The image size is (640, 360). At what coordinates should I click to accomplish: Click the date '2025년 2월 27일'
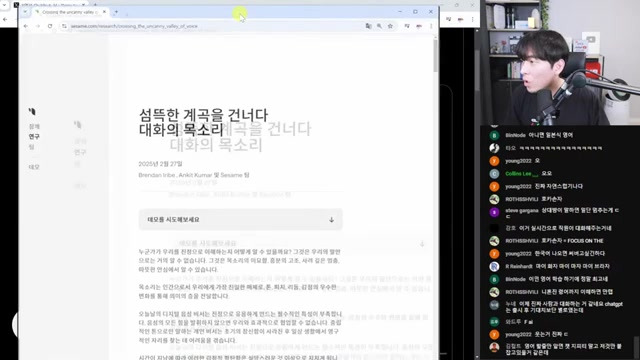click(x=160, y=164)
